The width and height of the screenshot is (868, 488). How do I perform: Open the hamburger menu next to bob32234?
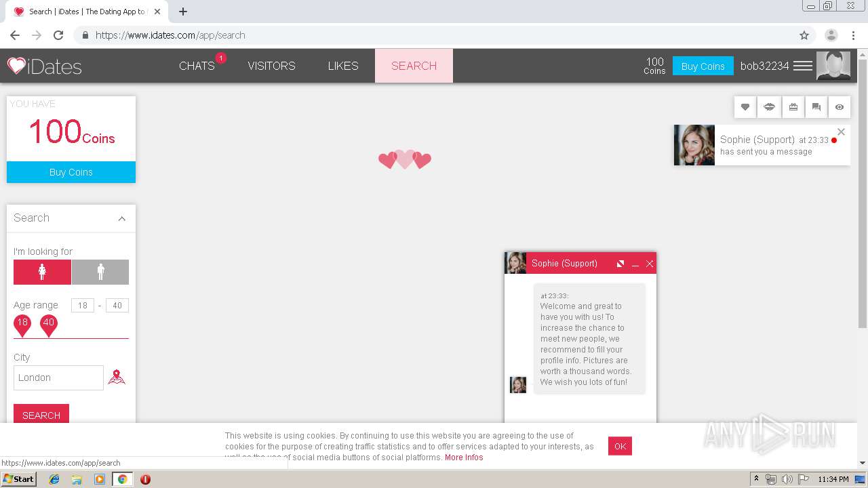pos(803,66)
